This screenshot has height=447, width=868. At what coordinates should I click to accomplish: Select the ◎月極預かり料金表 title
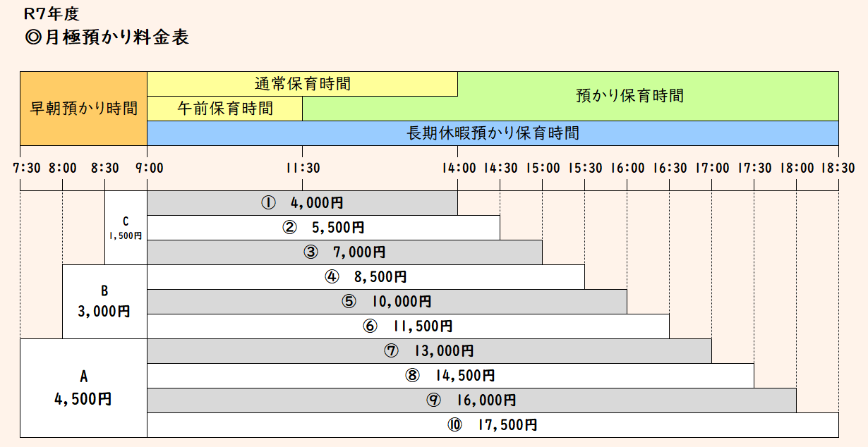[107, 37]
